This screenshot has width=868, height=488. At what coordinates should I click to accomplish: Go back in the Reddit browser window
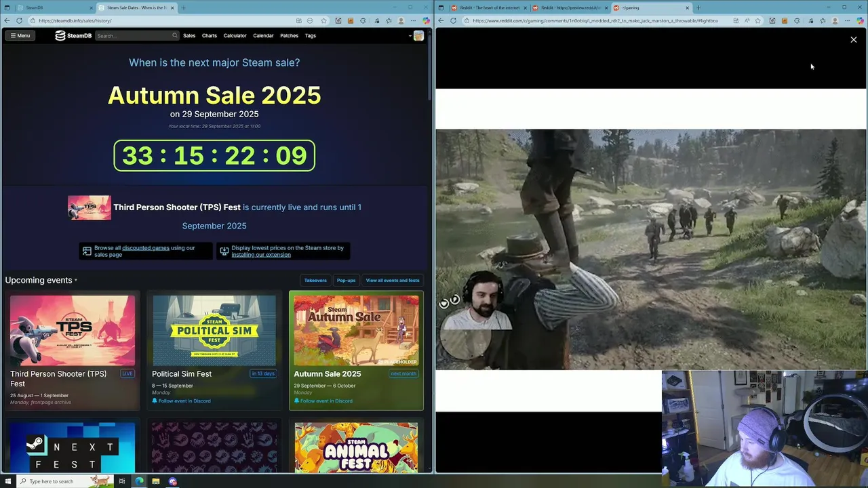click(x=441, y=20)
